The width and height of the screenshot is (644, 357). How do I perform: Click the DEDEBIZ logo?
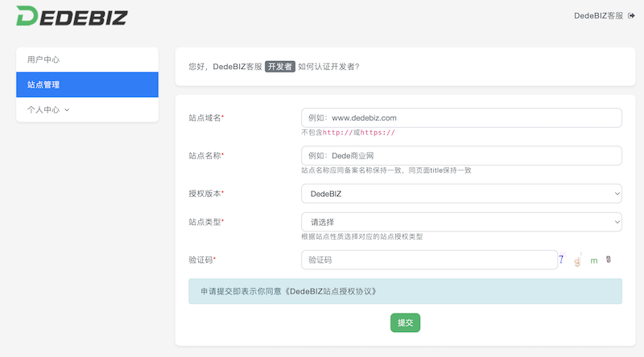[71, 15]
